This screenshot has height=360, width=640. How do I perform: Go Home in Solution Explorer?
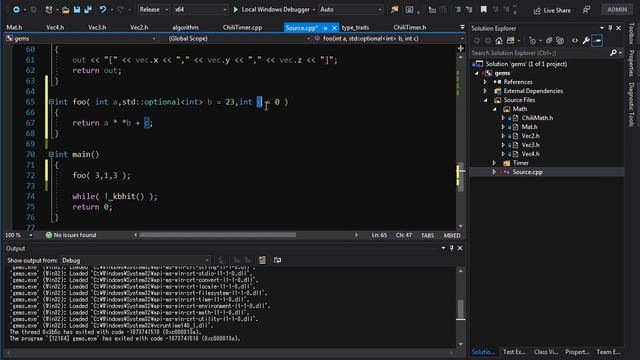point(499,40)
